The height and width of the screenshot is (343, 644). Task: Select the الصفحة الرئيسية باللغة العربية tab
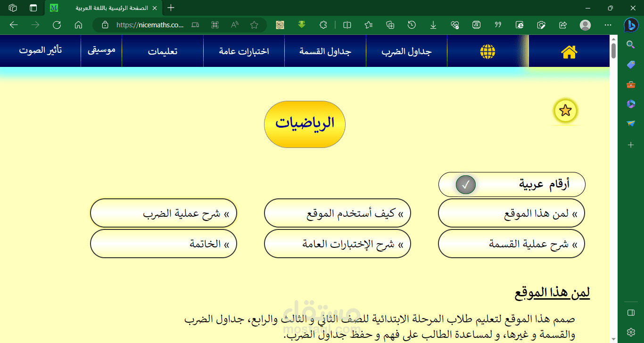pos(104,8)
